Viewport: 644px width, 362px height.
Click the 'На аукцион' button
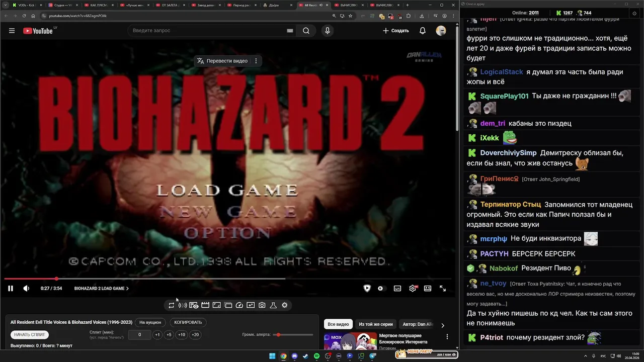coord(150,322)
